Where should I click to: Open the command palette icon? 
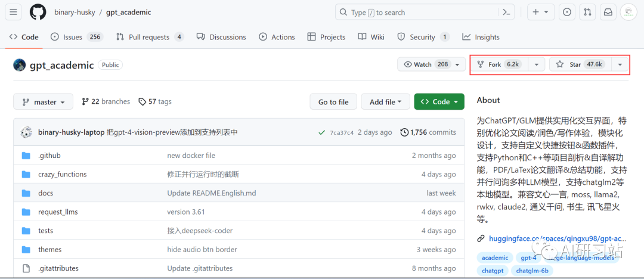tap(506, 13)
